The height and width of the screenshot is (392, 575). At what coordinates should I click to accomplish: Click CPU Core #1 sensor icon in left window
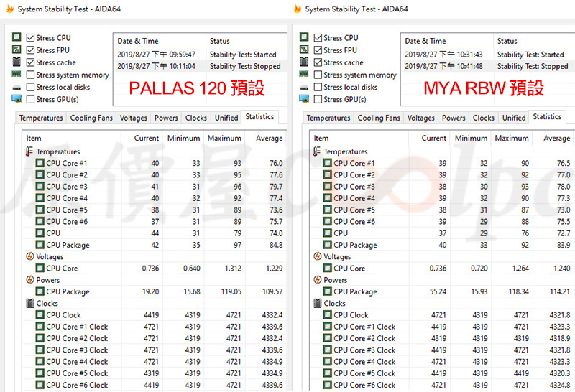point(40,163)
